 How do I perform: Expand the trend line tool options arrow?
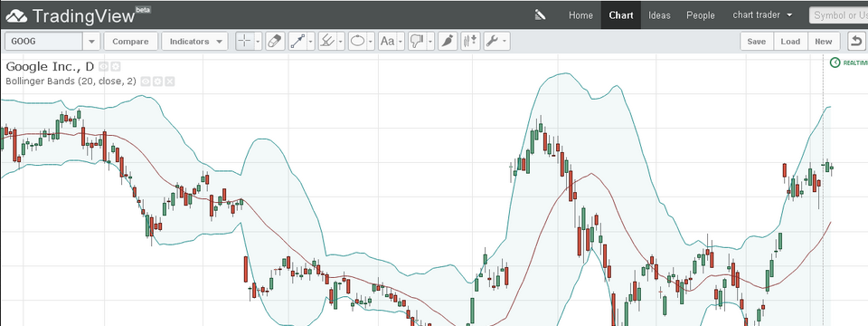pyautogui.click(x=311, y=42)
